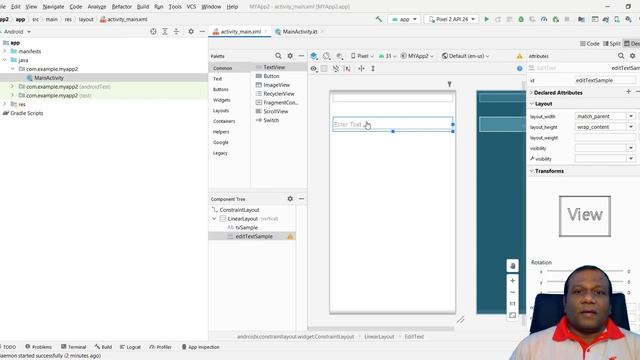Open the Logcat tool window
This screenshot has width=640, height=360.
(130, 347)
